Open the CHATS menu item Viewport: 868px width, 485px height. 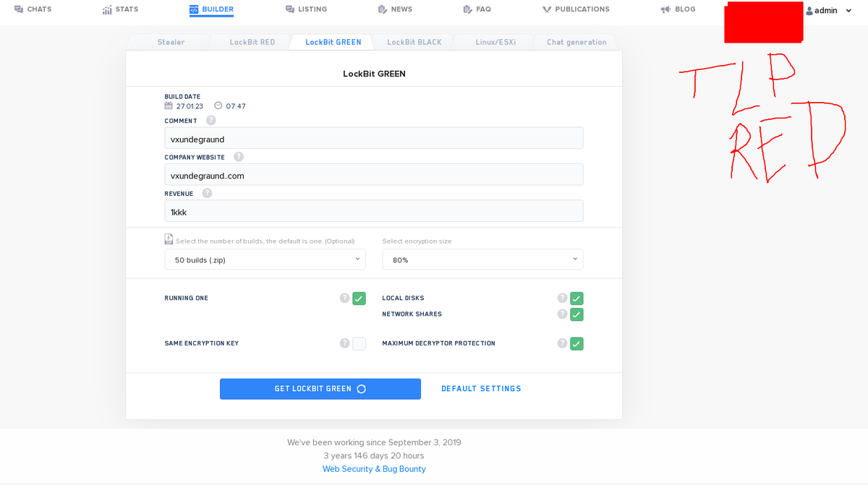pos(33,9)
